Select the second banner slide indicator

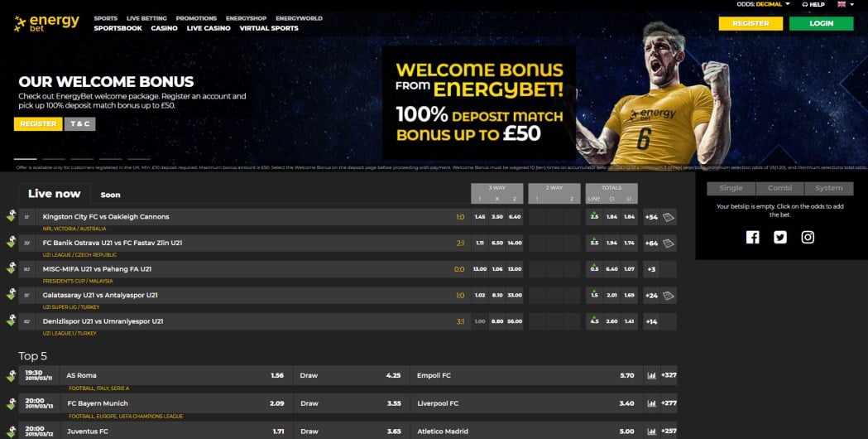click(x=54, y=159)
